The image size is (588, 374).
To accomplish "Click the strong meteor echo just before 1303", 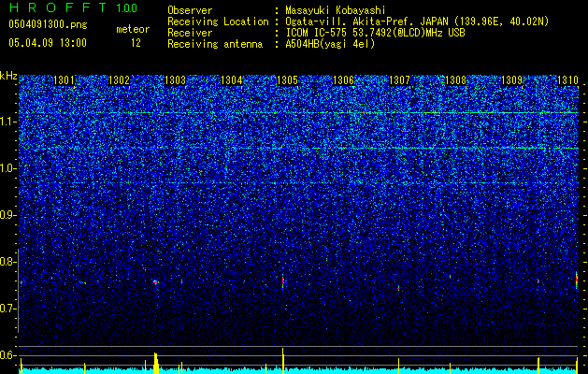I will pyautogui.click(x=155, y=282).
